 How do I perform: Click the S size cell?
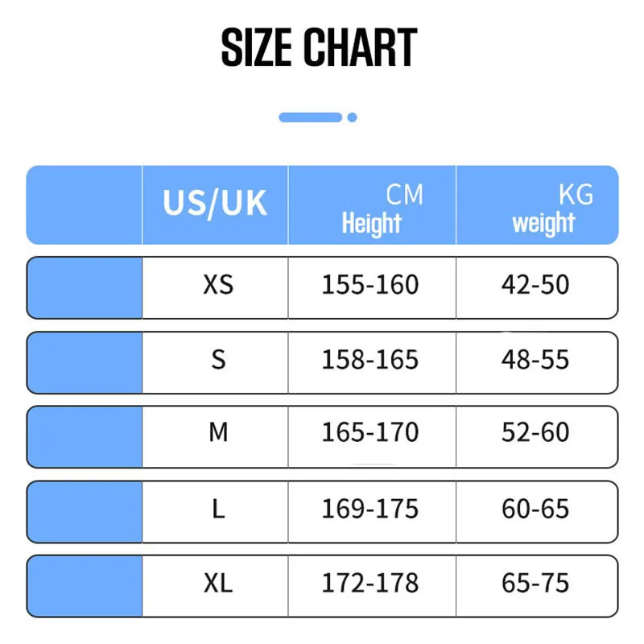tap(218, 359)
